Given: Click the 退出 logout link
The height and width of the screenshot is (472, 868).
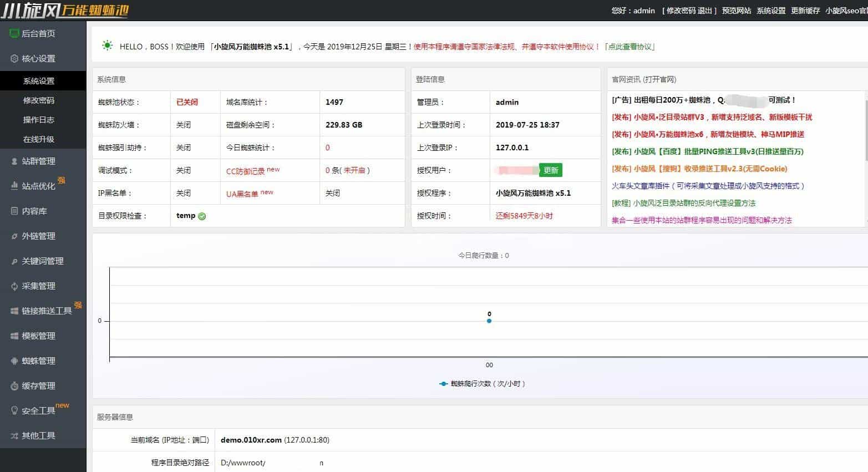Looking at the screenshot, I should point(705,11).
